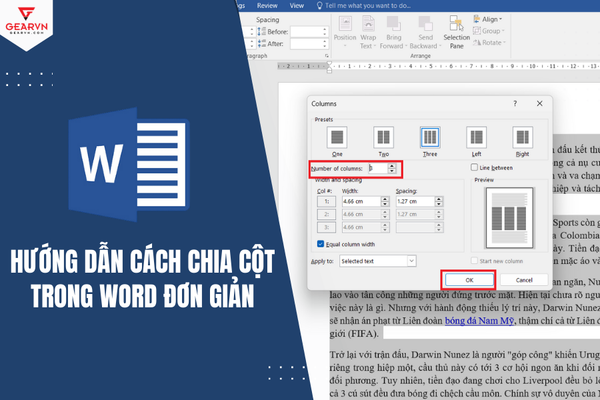Open Wrap Text options
The image size is (600, 400).
click(x=368, y=31)
